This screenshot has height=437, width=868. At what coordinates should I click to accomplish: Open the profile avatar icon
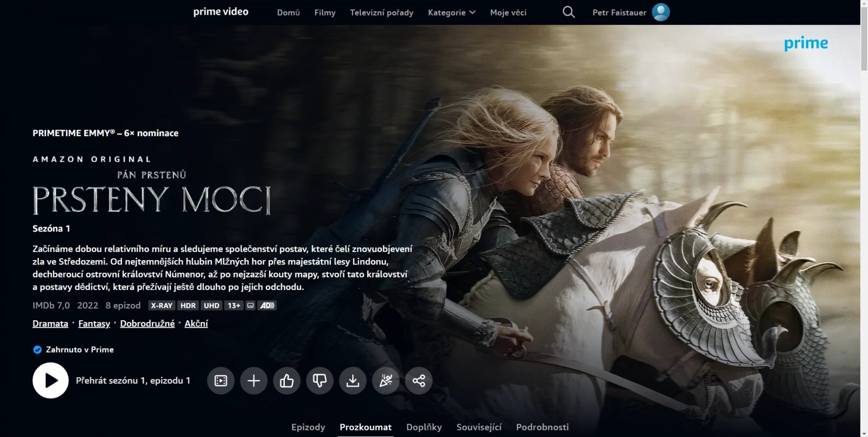(x=661, y=12)
